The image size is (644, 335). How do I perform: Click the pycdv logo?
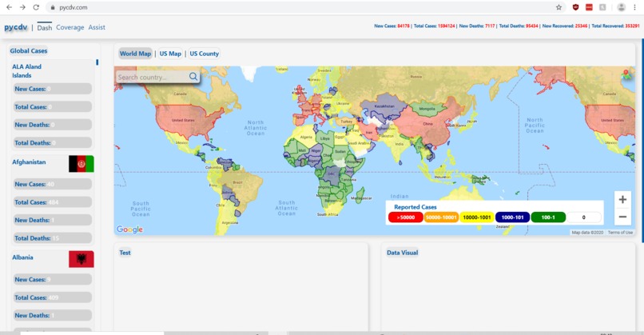(16, 27)
